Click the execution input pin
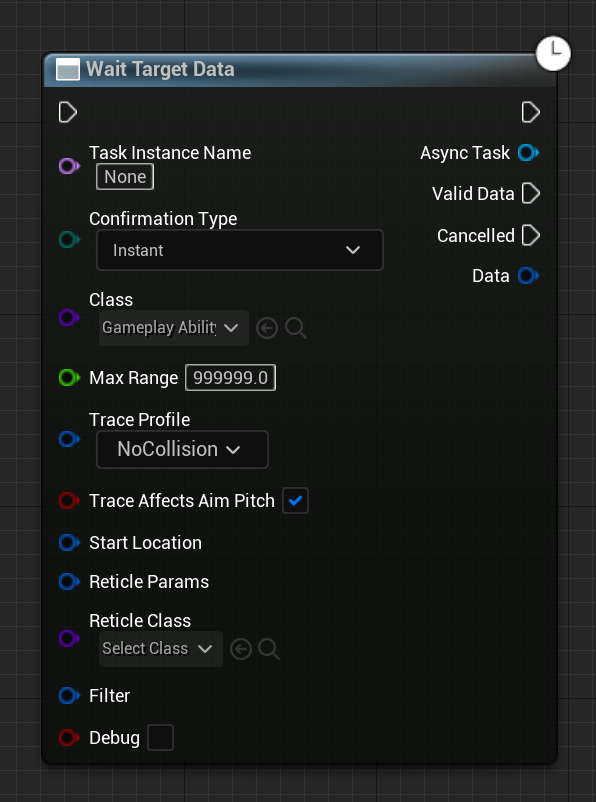Viewport: 596px width, 802px height. [x=68, y=112]
